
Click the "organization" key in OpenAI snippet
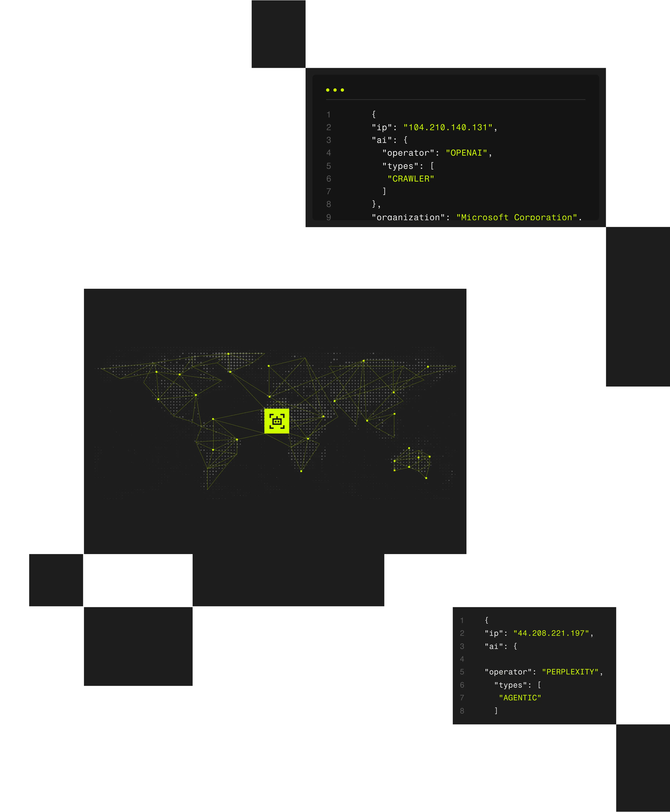[408, 217]
